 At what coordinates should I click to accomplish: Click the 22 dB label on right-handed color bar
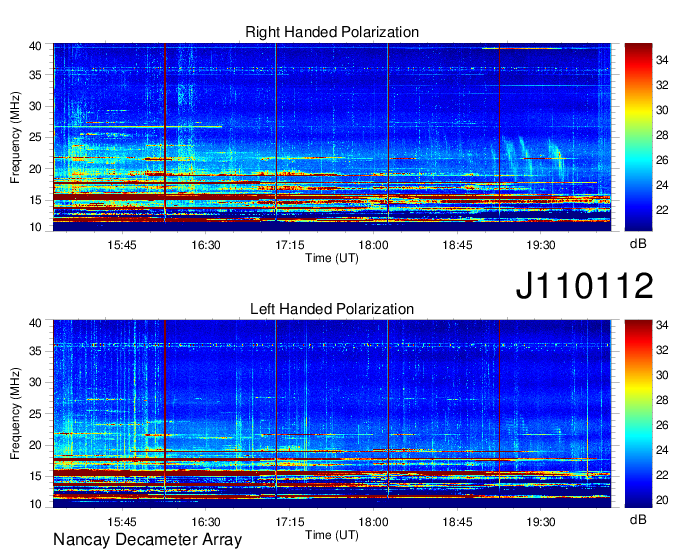tap(662, 210)
